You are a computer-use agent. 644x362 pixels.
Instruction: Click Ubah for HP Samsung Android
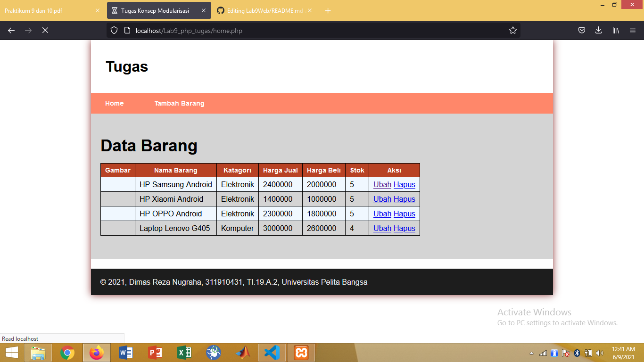382,185
